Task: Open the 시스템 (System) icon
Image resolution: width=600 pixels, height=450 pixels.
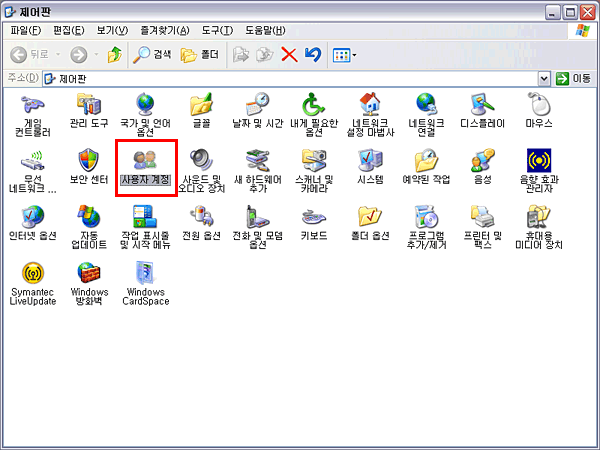Action: pyautogui.click(x=370, y=160)
